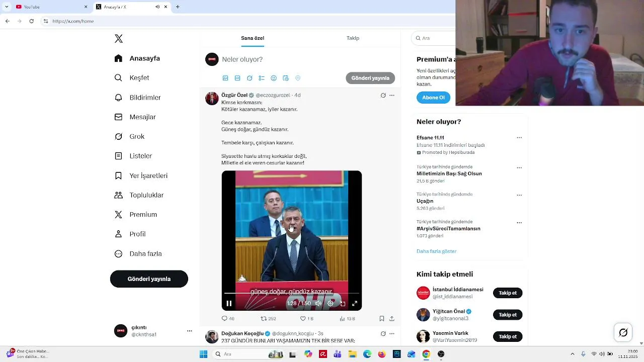Add a poll to post
The image size is (644, 362).
click(x=262, y=78)
